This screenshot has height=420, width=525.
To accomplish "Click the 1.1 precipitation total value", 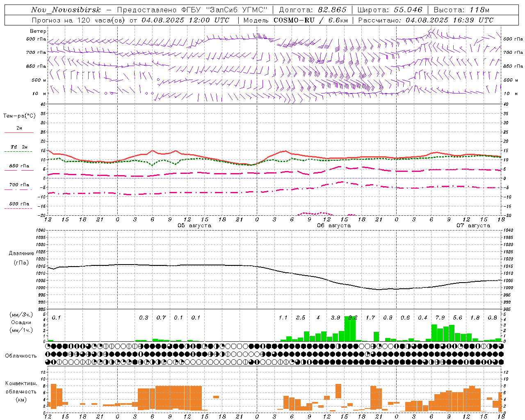I will tap(283, 318).
